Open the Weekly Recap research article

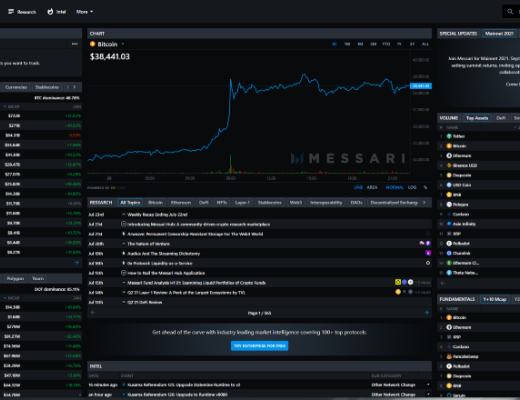tap(157, 215)
